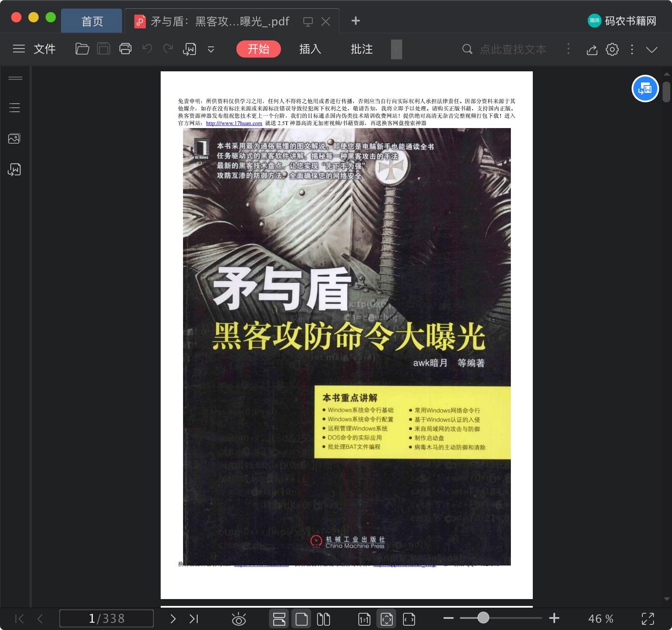
Task: Click the print icon
Action: pos(125,49)
